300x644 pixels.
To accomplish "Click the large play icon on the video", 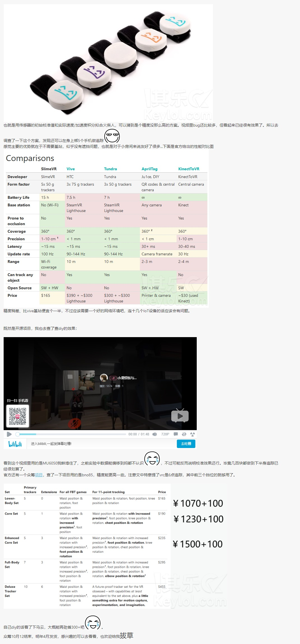I will [x=180, y=416].
